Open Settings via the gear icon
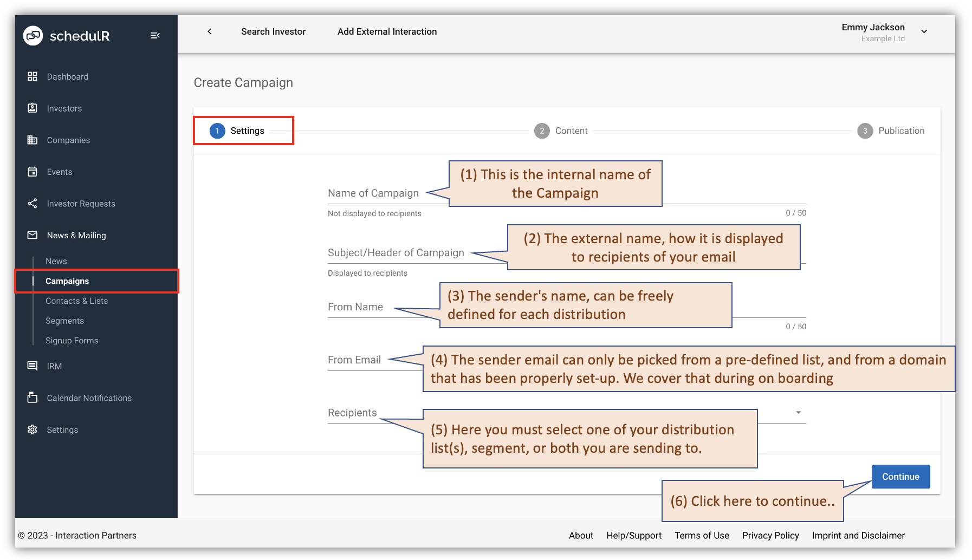Image resolution: width=972 pixels, height=560 pixels. click(33, 429)
